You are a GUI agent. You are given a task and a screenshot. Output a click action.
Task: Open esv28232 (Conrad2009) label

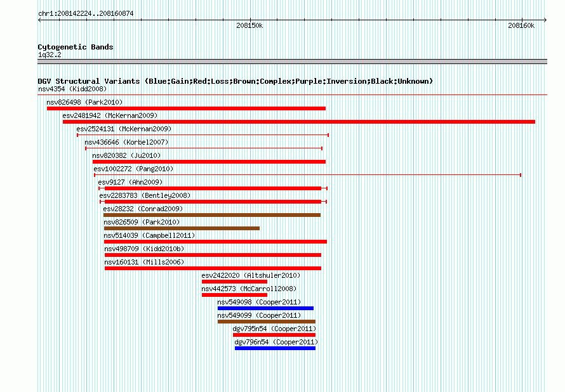point(143,209)
